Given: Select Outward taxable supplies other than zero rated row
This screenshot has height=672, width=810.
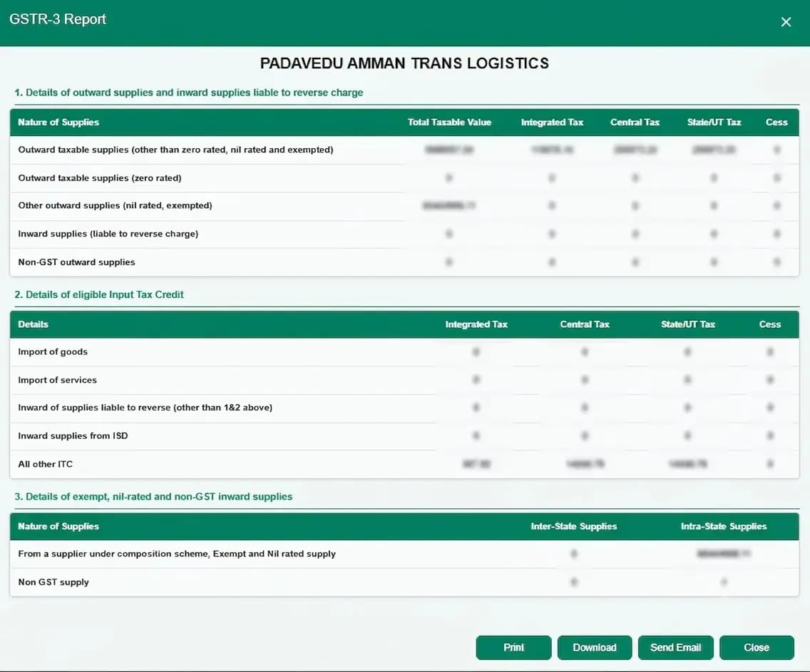Looking at the screenshot, I should (x=404, y=150).
